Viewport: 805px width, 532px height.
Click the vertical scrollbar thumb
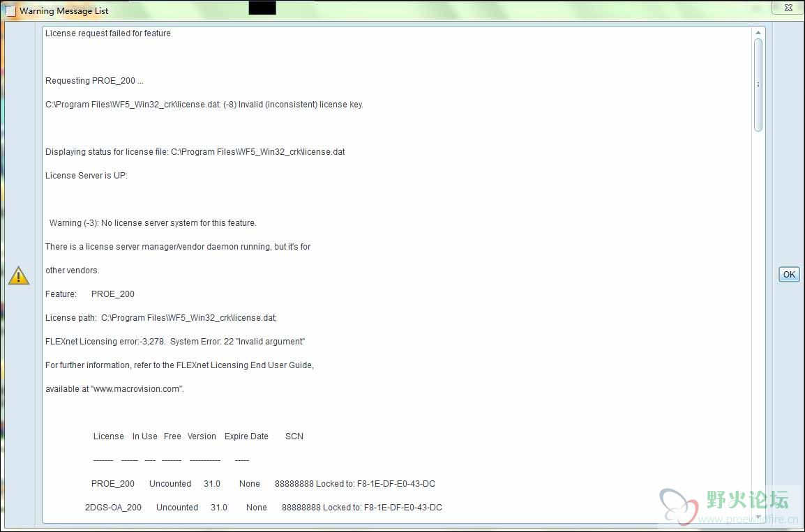(758, 85)
